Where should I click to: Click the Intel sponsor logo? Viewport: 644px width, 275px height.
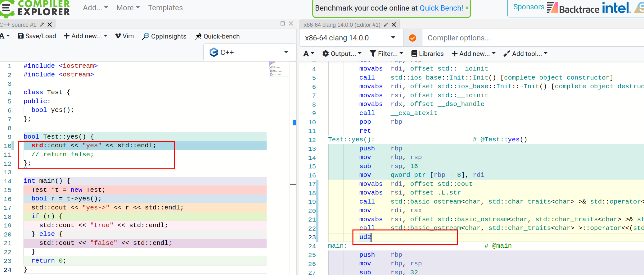coord(616,8)
